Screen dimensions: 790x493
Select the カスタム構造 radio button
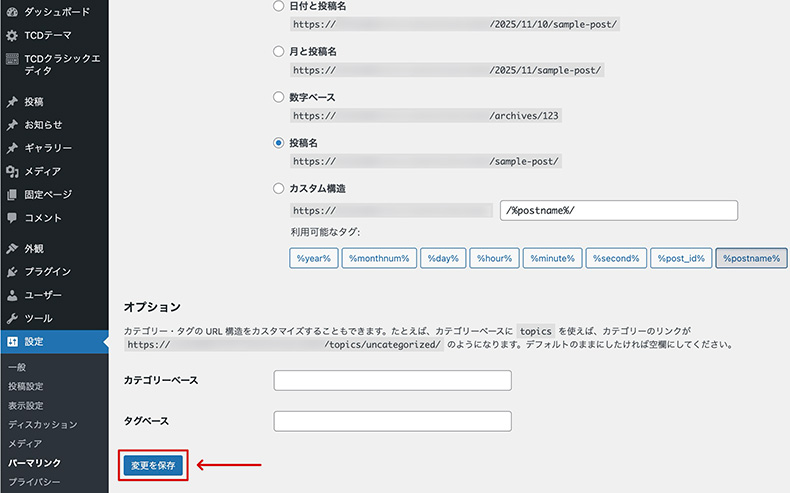[278, 188]
